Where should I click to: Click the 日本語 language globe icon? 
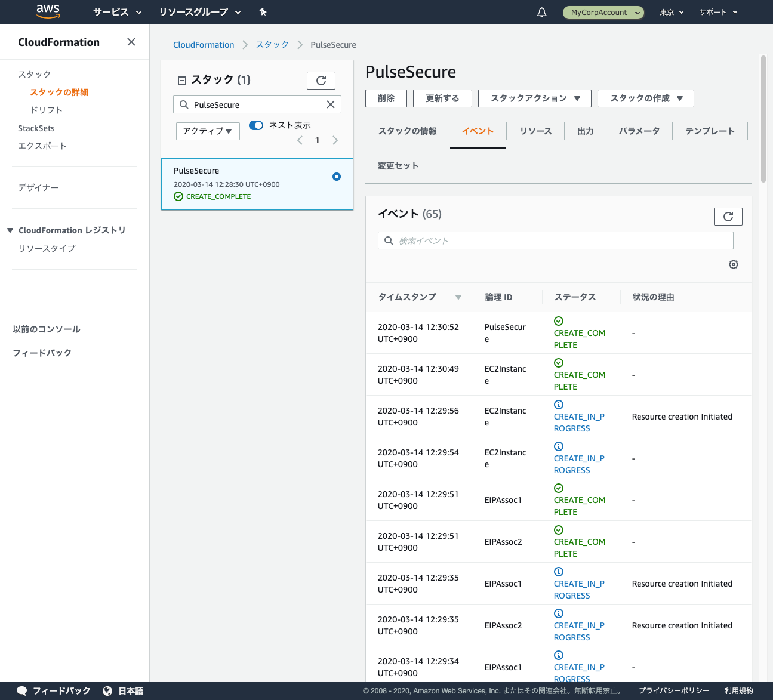point(106,690)
